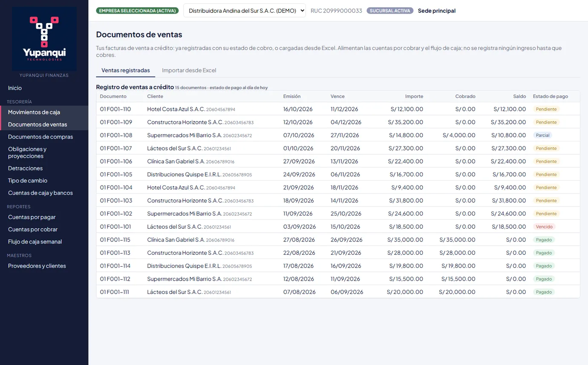Viewport: 588px width, 365px height.
Task: Select document 01 F001-110
Action: click(115, 109)
